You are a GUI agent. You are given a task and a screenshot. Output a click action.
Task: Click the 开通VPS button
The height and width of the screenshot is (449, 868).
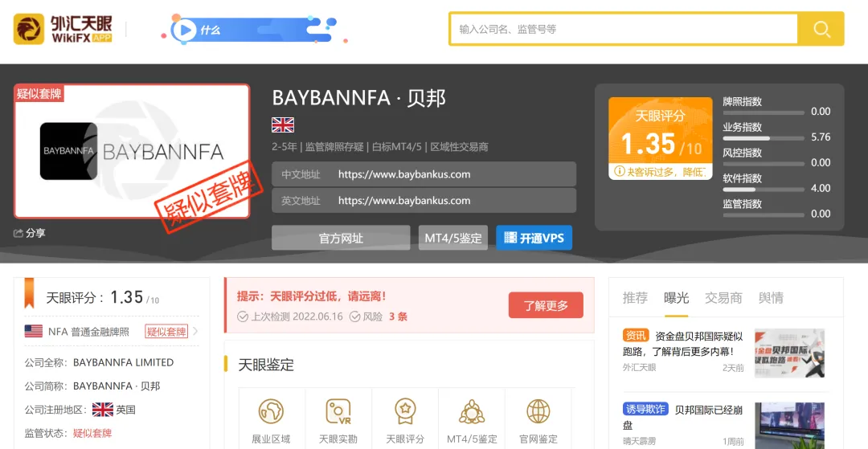(x=534, y=238)
